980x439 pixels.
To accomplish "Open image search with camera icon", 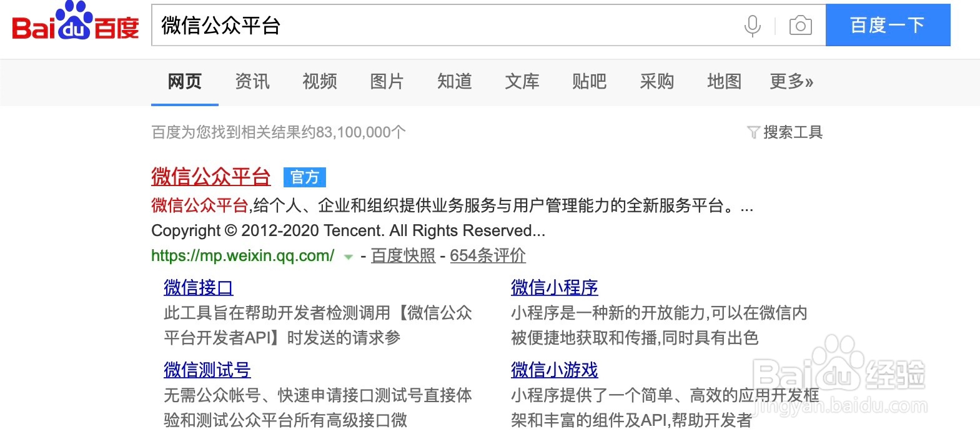I will (x=801, y=26).
